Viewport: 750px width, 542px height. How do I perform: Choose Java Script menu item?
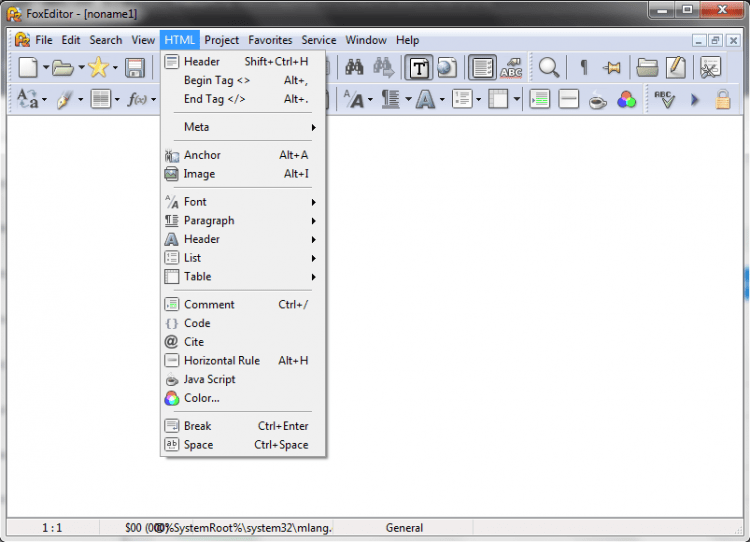(x=243, y=379)
